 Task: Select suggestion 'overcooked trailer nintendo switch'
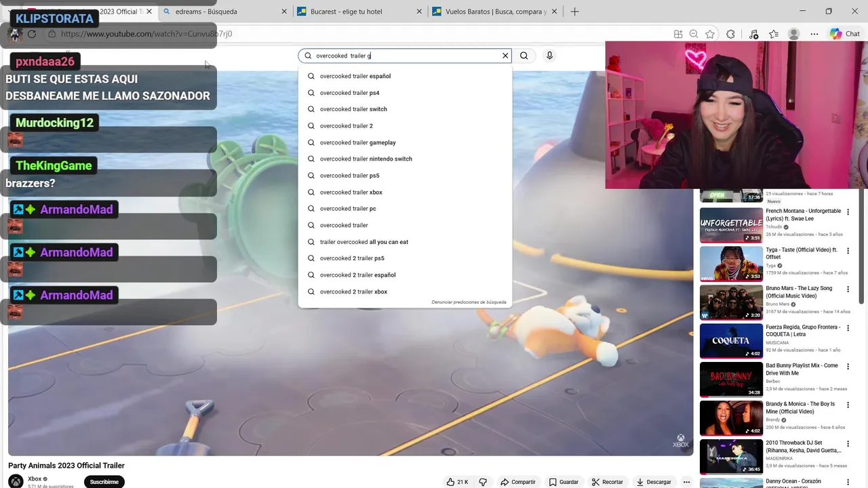coord(405,159)
